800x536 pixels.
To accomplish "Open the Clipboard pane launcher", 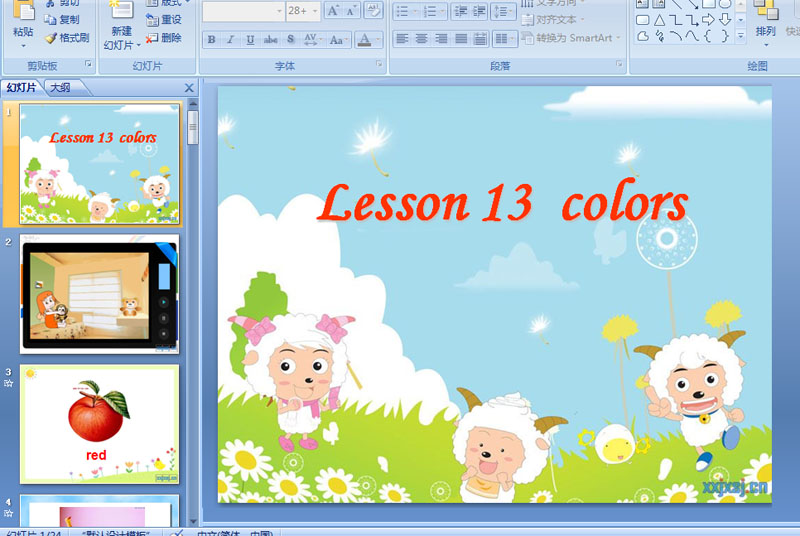I will coord(88,64).
